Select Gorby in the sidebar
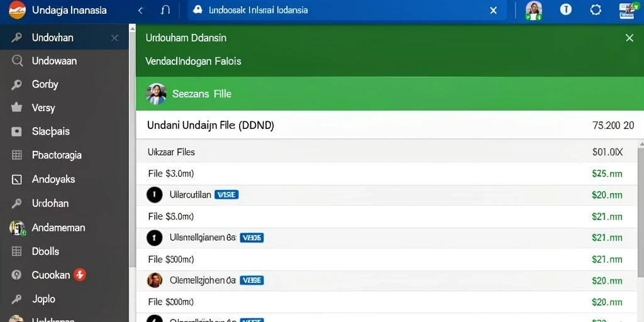 [x=65, y=85]
